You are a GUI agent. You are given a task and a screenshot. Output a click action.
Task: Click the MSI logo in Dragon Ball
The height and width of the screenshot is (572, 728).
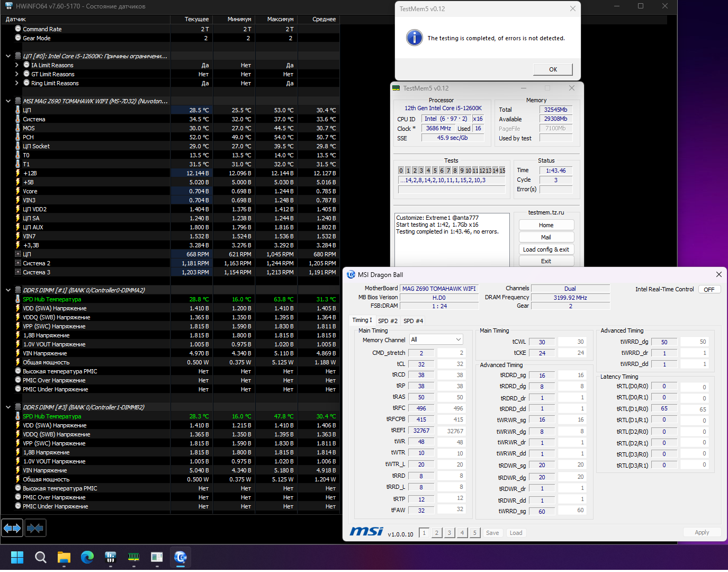point(366,531)
